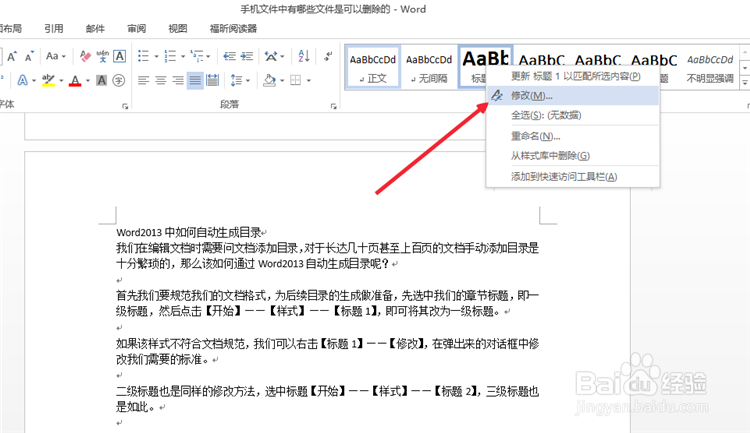Center align the text
Image resolution: width=750 pixels, height=433 pixels.
pos(161,80)
